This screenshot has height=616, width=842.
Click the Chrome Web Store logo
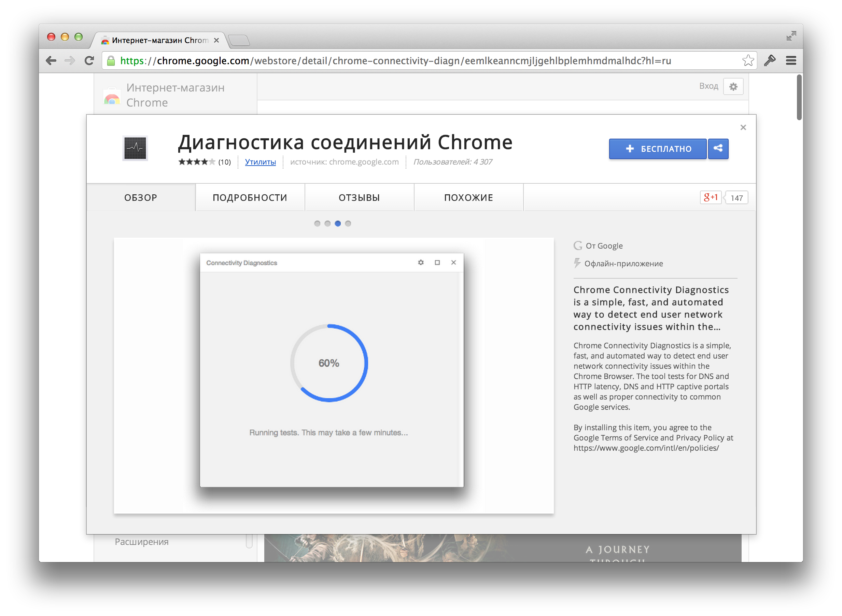click(112, 97)
